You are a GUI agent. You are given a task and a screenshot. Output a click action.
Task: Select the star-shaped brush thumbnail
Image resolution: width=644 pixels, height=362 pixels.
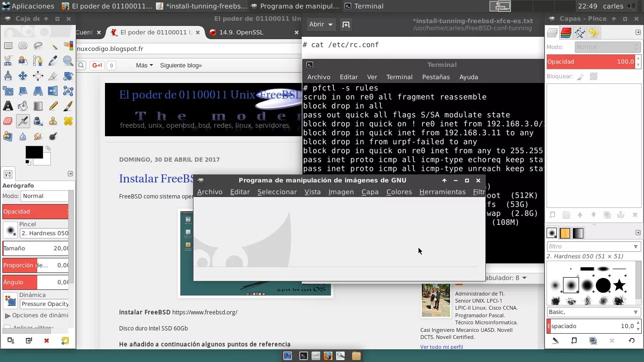(620, 285)
